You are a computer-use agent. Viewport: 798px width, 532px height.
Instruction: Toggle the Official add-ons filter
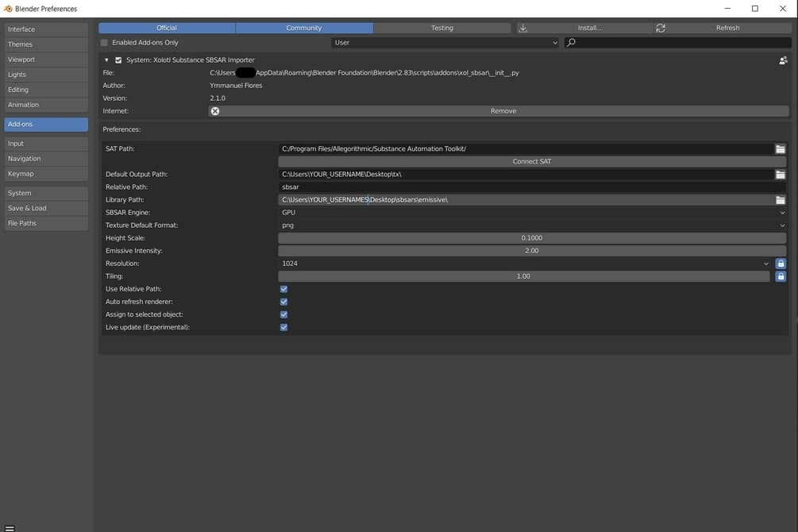[x=167, y=28]
